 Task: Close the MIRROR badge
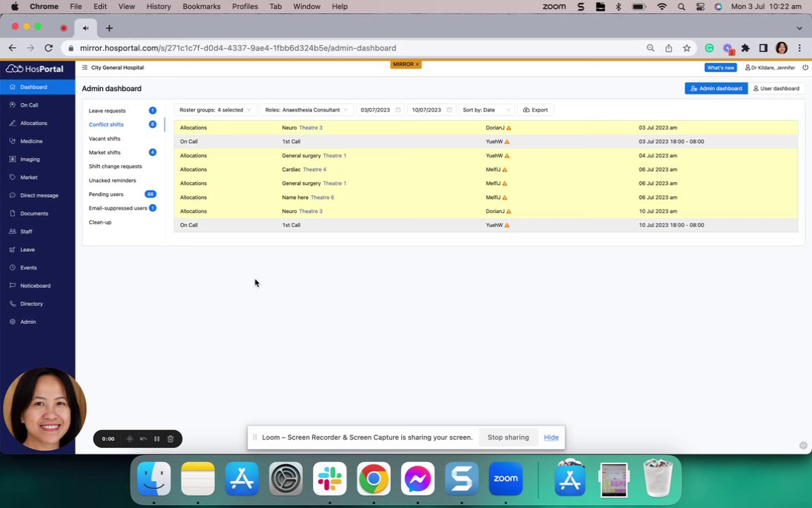(x=417, y=64)
